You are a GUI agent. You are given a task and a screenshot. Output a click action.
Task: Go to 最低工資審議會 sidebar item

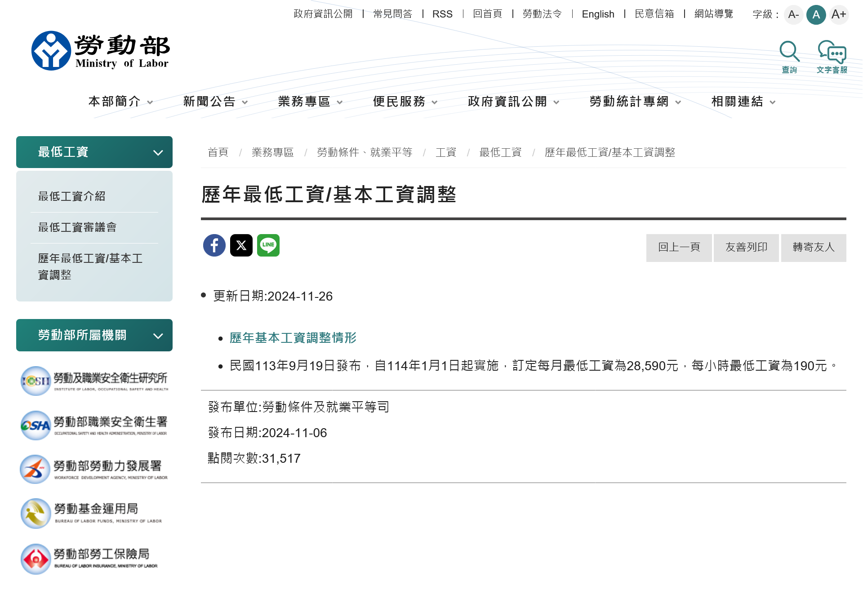tap(77, 227)
